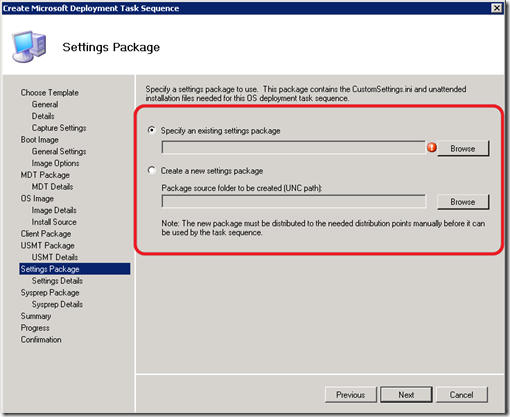Screen dimensions: 510x417
Task: Click the Cancel button
Action: (x=461, y=395)
